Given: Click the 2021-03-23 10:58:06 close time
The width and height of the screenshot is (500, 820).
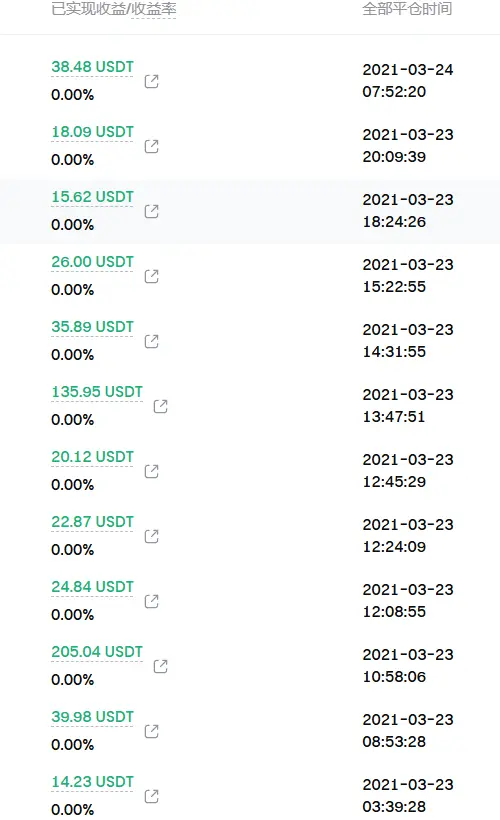Looking at the screenshot, I should (x=408, y=666).
